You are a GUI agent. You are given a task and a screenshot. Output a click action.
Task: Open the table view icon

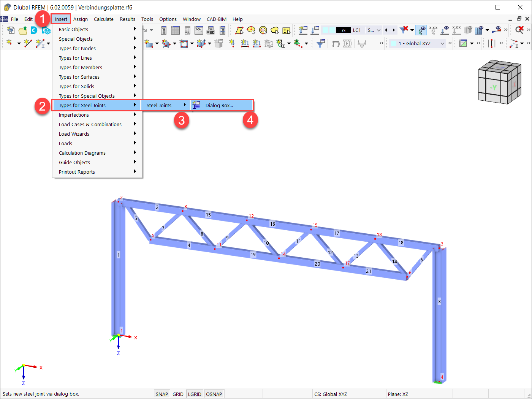coord(175,30)
